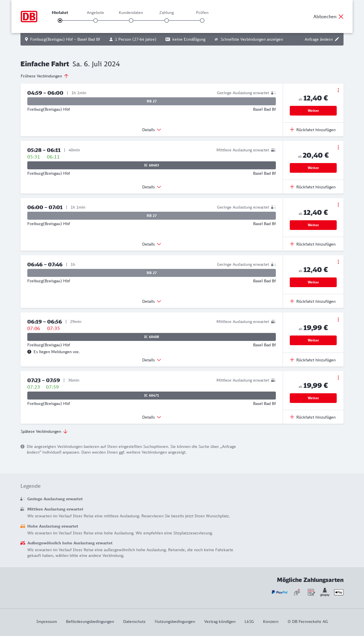Click the DB logo
This screenshot has width=364, height=636.
click(29, 17)
